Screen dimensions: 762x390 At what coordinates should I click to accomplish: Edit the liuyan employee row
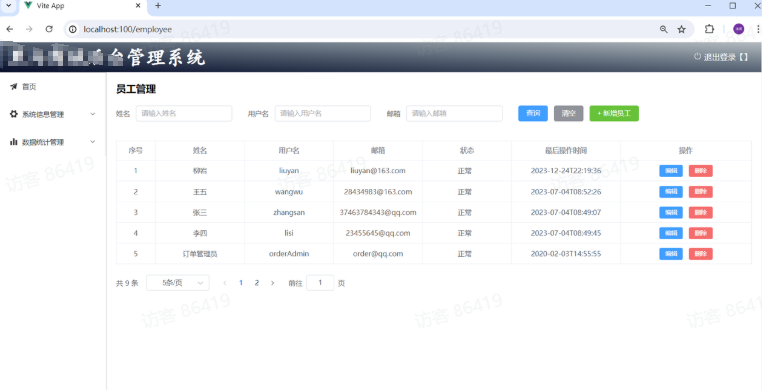[671, 171]
